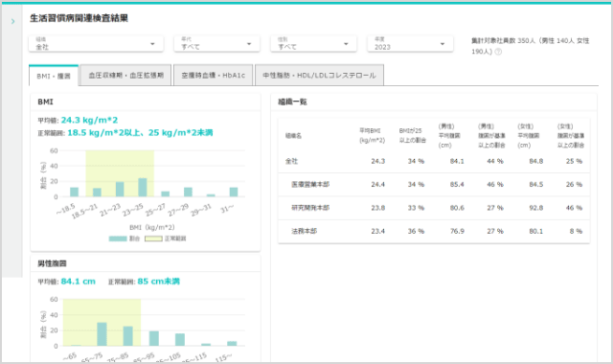Click the 割合 legend swatch in BMI chart

click(x=118, y=239)
